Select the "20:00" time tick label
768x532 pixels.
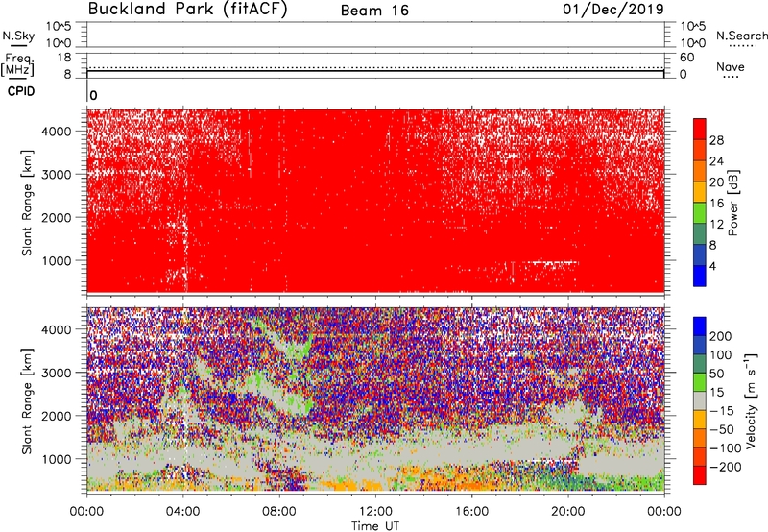568,512
